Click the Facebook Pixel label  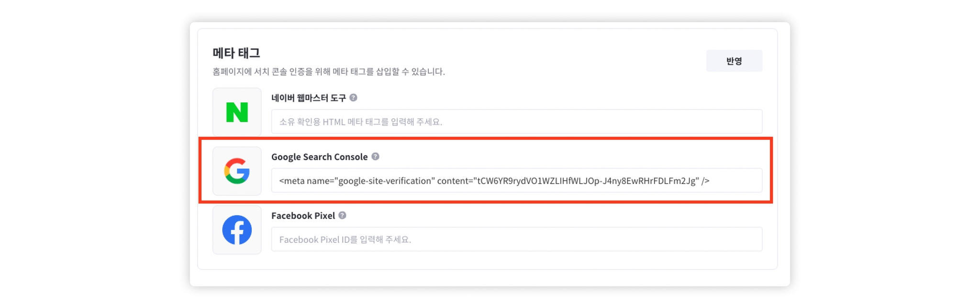pos(303,216)
